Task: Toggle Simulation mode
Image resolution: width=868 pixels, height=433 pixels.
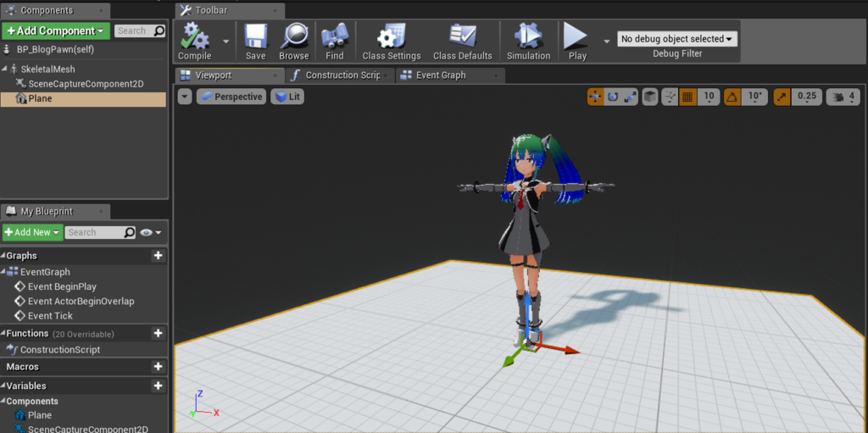Action: [x=529, y=42]
